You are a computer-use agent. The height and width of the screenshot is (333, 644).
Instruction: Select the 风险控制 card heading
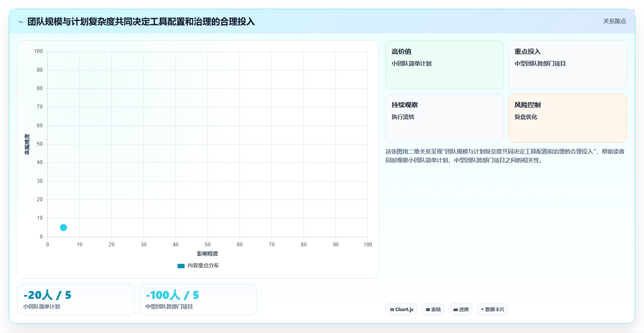[528, 105]
